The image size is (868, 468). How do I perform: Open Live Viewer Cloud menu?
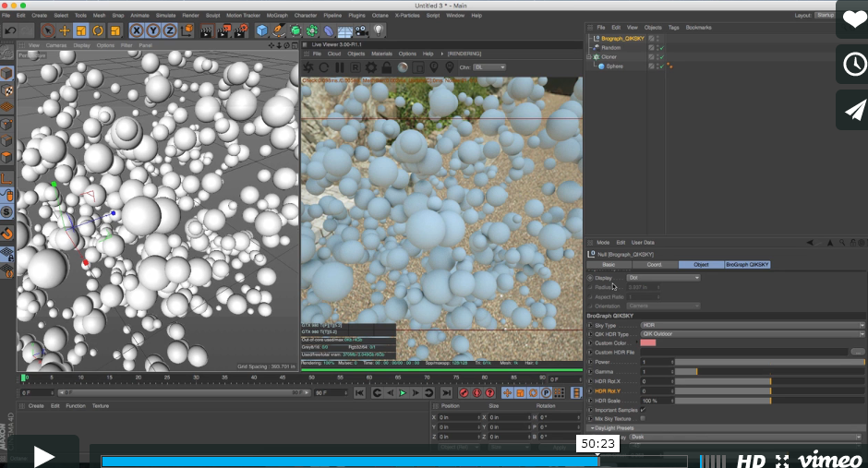tap(333, 54)
